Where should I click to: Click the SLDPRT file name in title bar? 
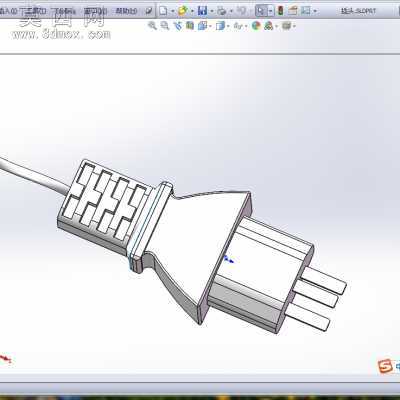tap(358, 11)
